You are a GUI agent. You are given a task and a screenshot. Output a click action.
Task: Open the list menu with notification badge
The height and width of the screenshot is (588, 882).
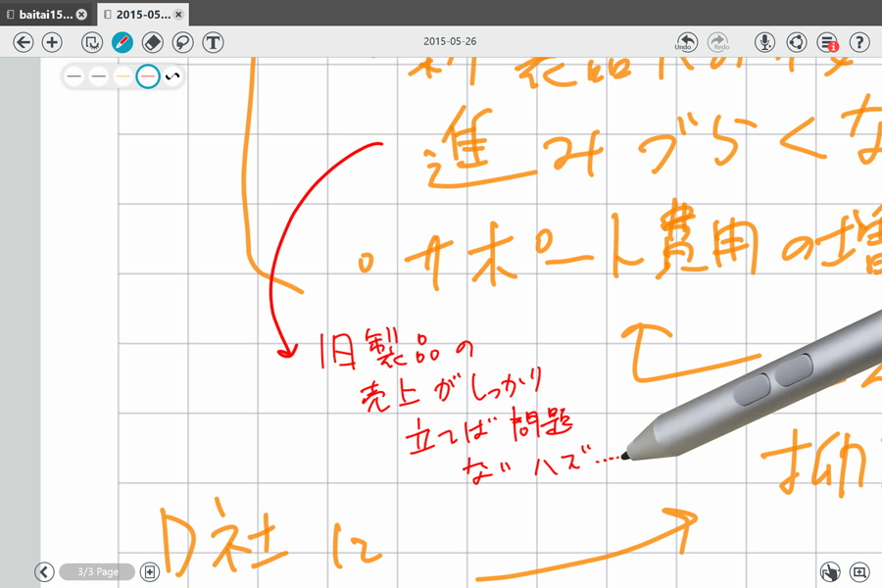[x=828, y=42]
